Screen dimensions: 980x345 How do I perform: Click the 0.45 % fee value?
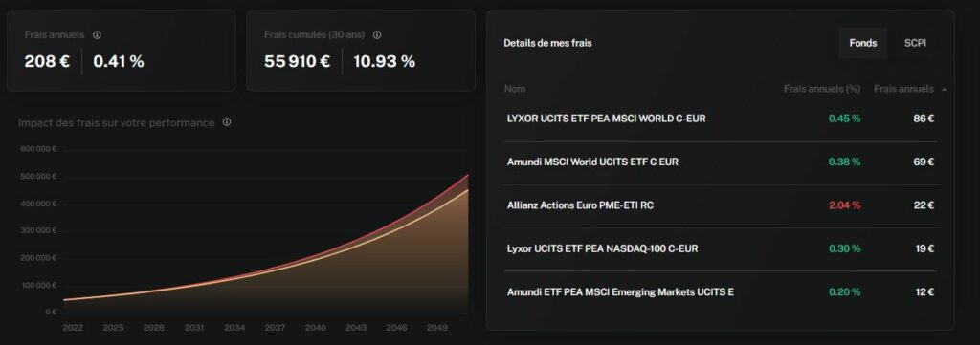pos(844,119)
